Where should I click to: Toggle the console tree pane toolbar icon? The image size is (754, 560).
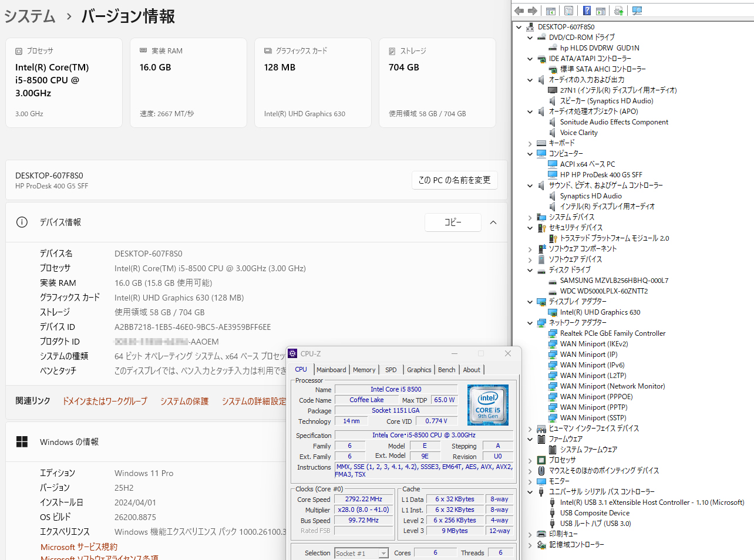point(551,11)
